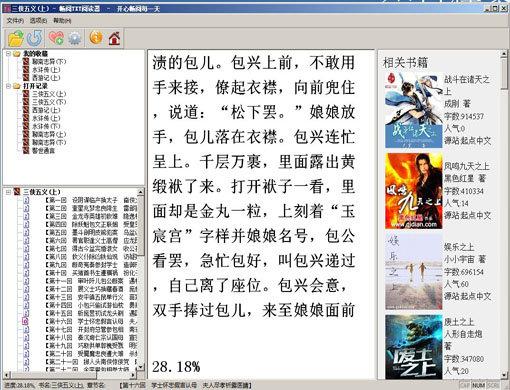
Task: Click the chapter list horizontal scrollbar left arrow
Action: pyautogui.click(x=7, y=375)
